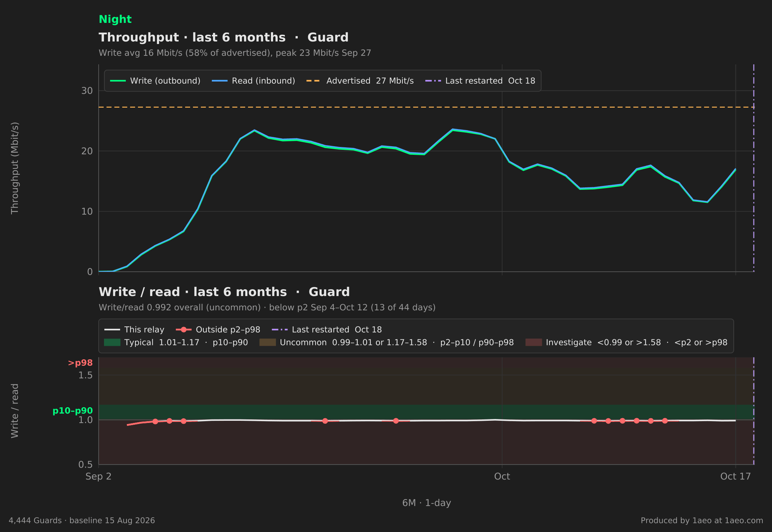Image resolution: width=772 pixels, height=532 pixels.
Task: Click the Throughput · last 6 months title
Action: 224,37
